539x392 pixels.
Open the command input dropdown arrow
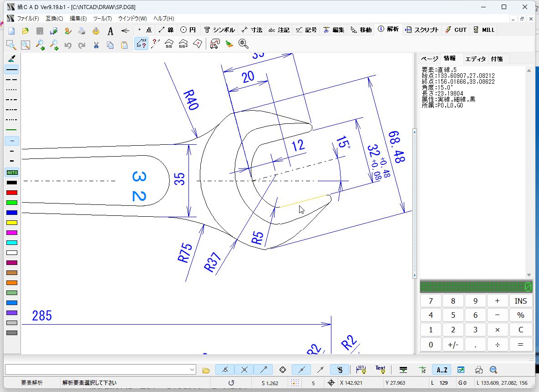(192, 370)
